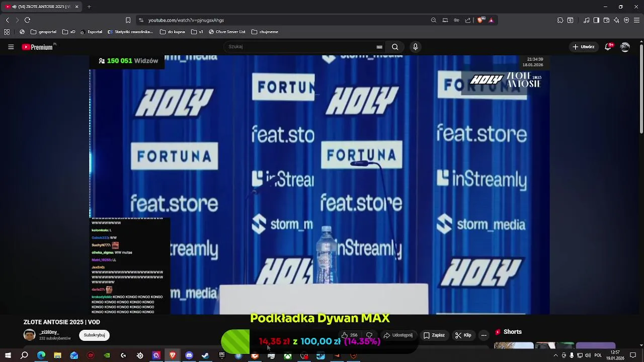Dislike the video with thumbs-down
Viewport: 644px width, 362px height.
tap(369, 335)
